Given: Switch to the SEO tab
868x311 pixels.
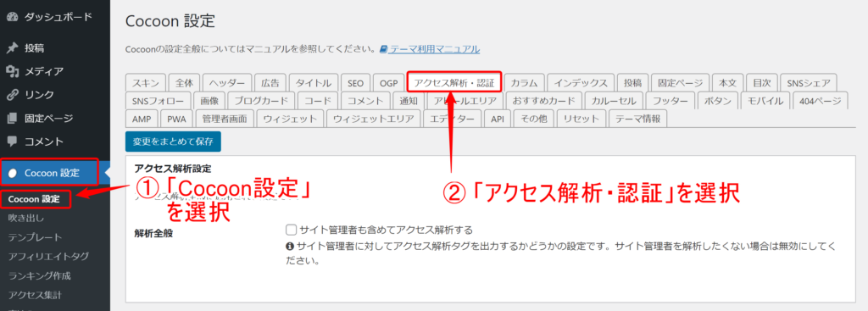Looking at the screenshot, I should point(355,83).
